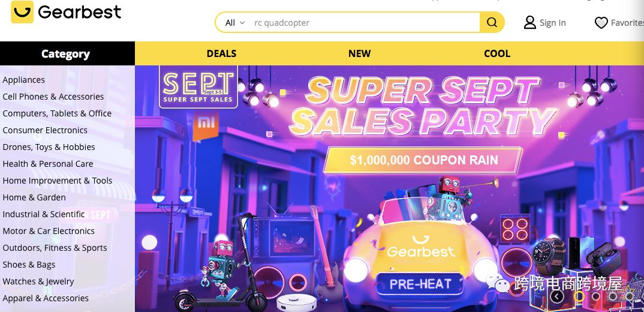Open the COOL tab

tap(497, 53)
